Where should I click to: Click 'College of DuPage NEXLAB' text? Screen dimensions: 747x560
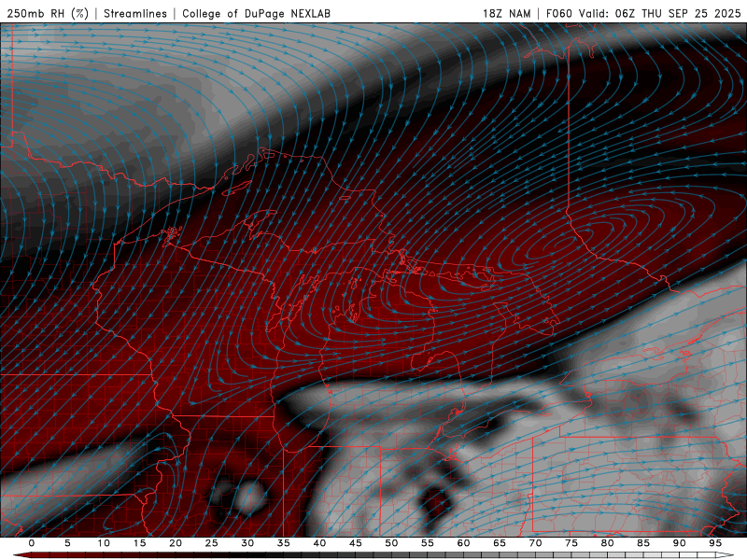pyautogui.click(x=256, y=13)
